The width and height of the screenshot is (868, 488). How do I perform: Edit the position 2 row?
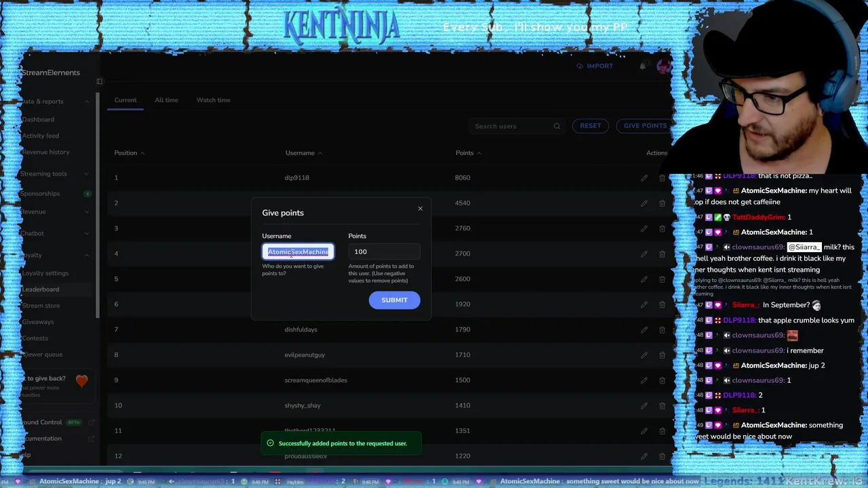point(644,203)
